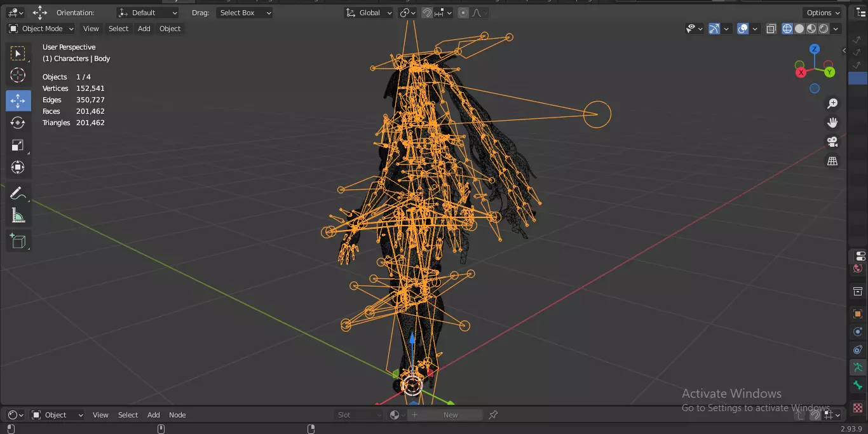Click the green Y axis on navigation gizmo
The image size is (868, 434).
tap(829, 72)
